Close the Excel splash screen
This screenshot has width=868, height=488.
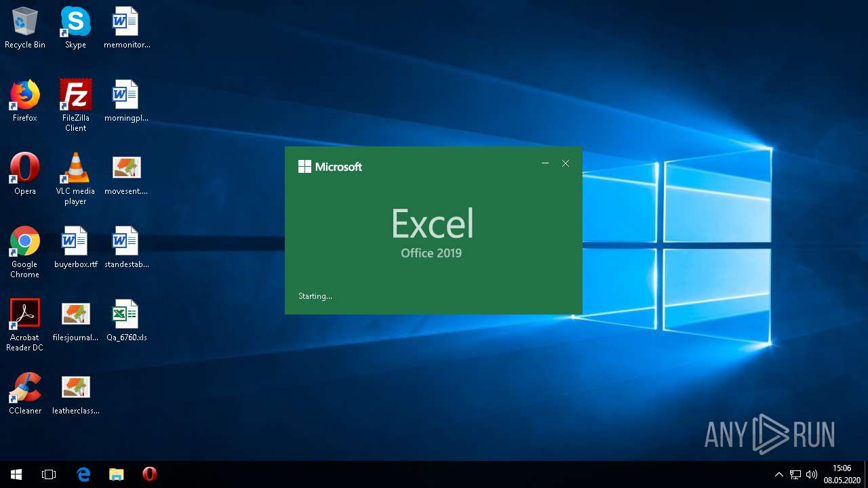(566, 163)
